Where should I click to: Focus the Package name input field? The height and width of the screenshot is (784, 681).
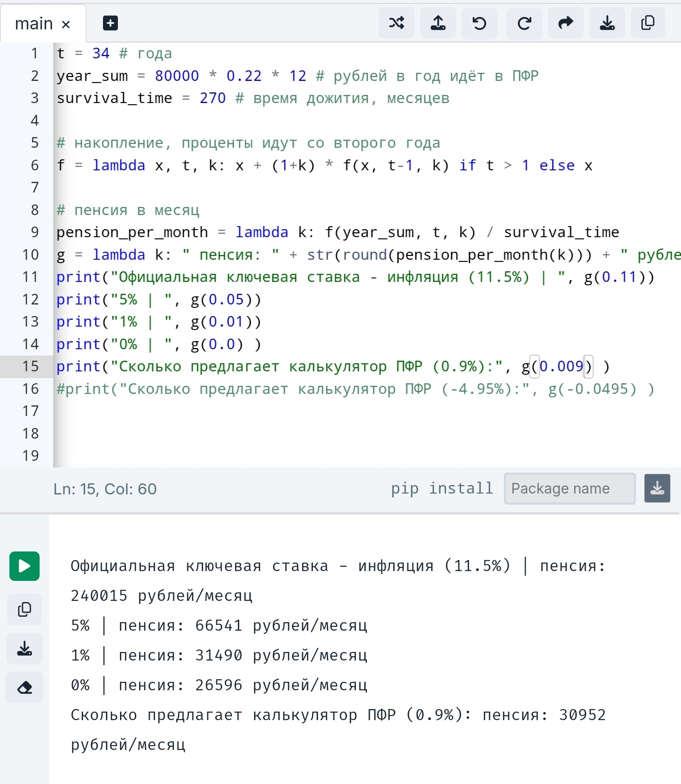[x=569, y=488]
